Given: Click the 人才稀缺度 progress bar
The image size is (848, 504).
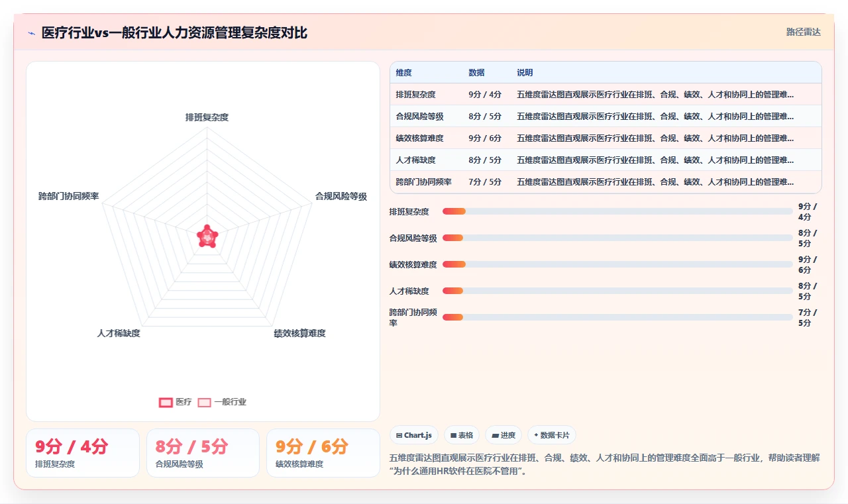Looking at the screenshot, I should [x=617, y=291].
